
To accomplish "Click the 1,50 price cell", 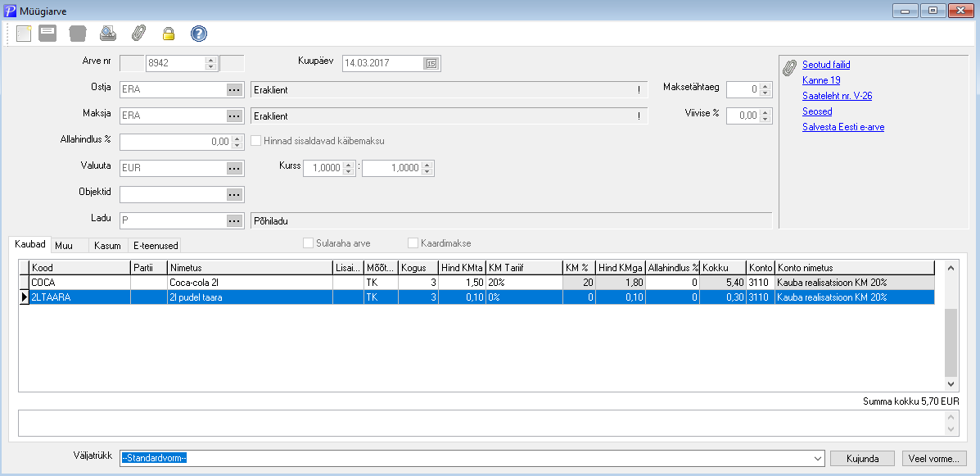I will pos(462,283).
